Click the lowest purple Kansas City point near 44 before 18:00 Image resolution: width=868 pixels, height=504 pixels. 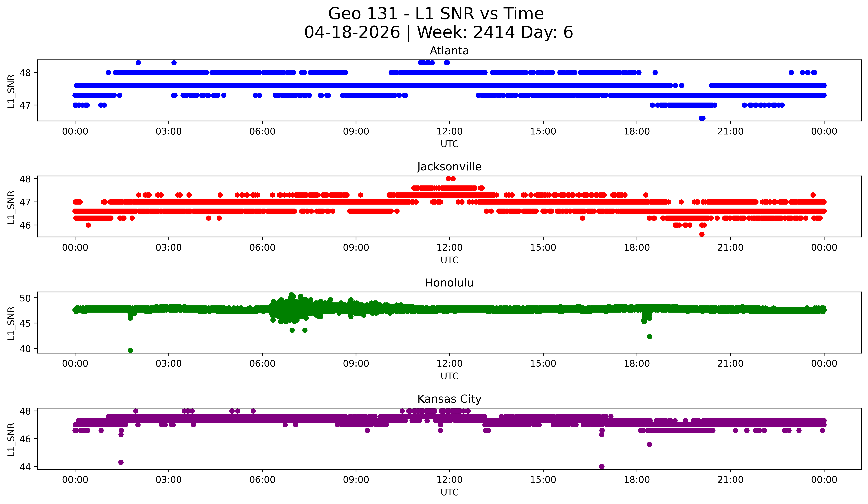602,466
